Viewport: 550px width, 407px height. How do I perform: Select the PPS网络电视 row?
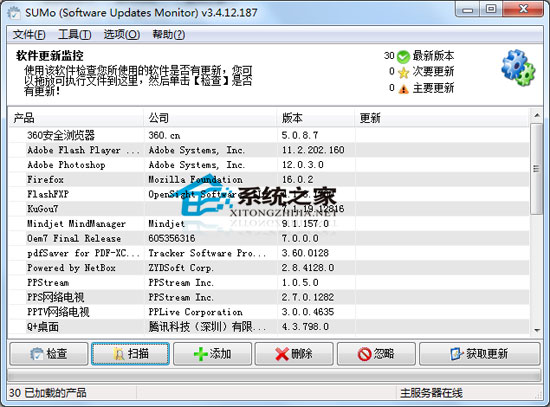pyautogui.click(x=269, y=297)
